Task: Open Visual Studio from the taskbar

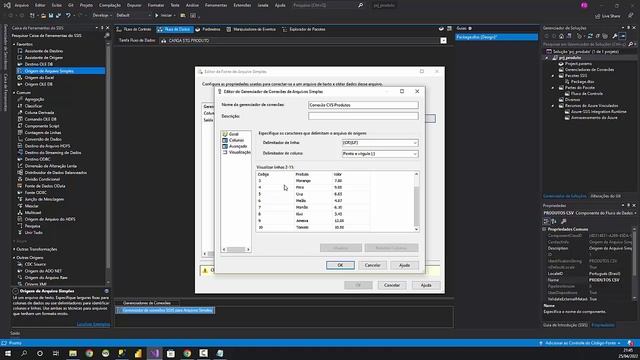Action: tap(154, 353)
